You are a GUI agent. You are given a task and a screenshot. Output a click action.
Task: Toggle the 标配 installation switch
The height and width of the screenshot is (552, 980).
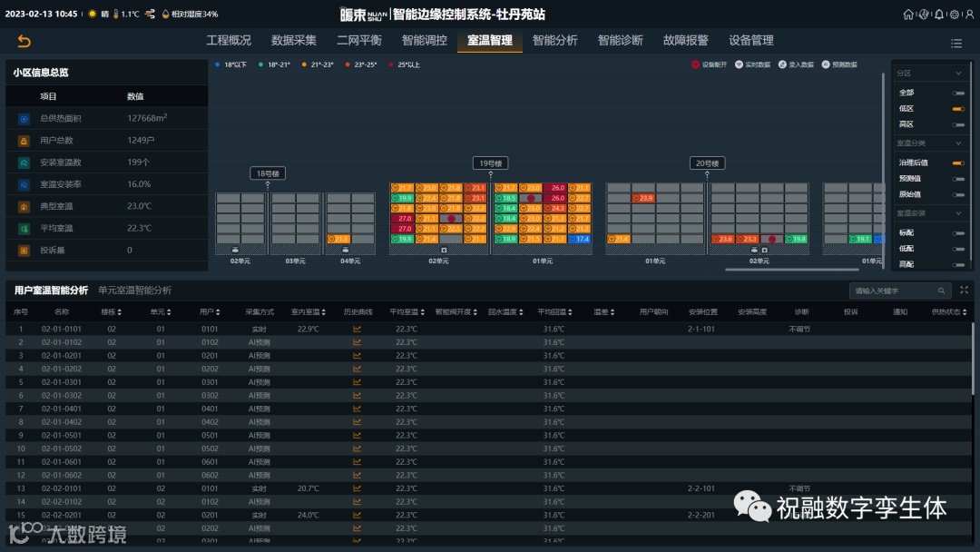pyautogui.click(x=958, y=232)
